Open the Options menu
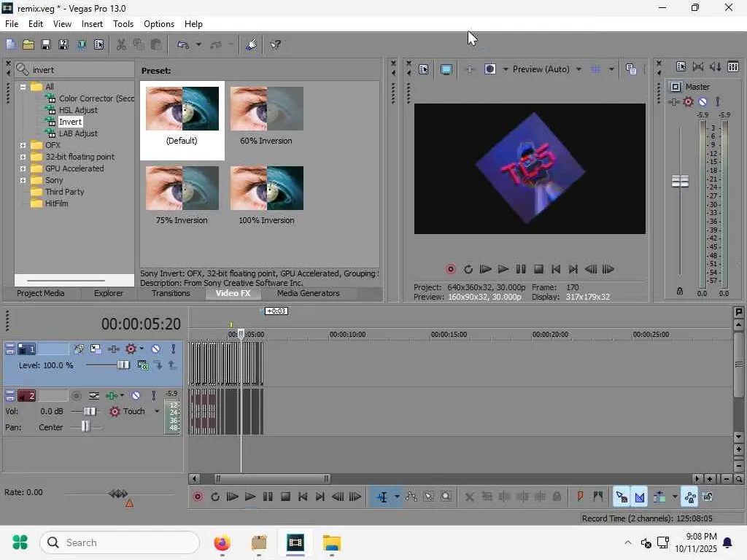747x560 pixels. tap(158, 24)
